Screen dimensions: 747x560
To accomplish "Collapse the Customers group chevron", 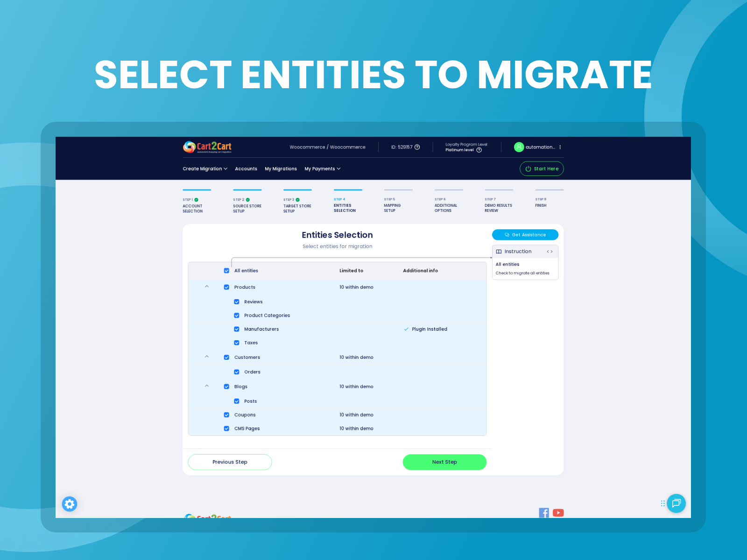I will 207,357.
